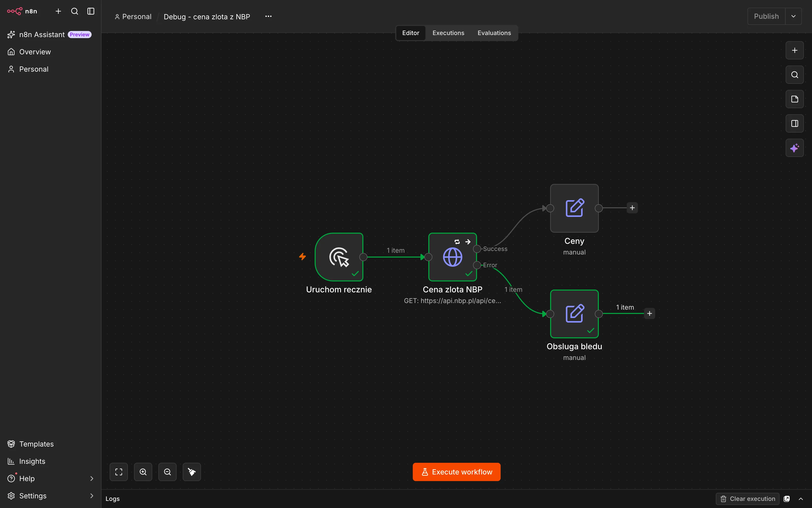Zoom in on canvas
Screen dimensions: 812x508
click(143, 472)
